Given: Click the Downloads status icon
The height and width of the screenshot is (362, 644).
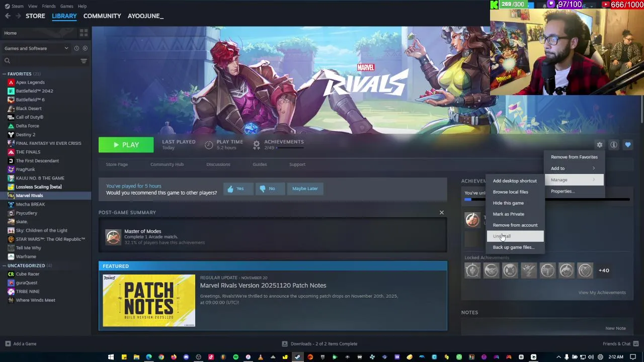Looking at the screenshot, I should point(285,344).
